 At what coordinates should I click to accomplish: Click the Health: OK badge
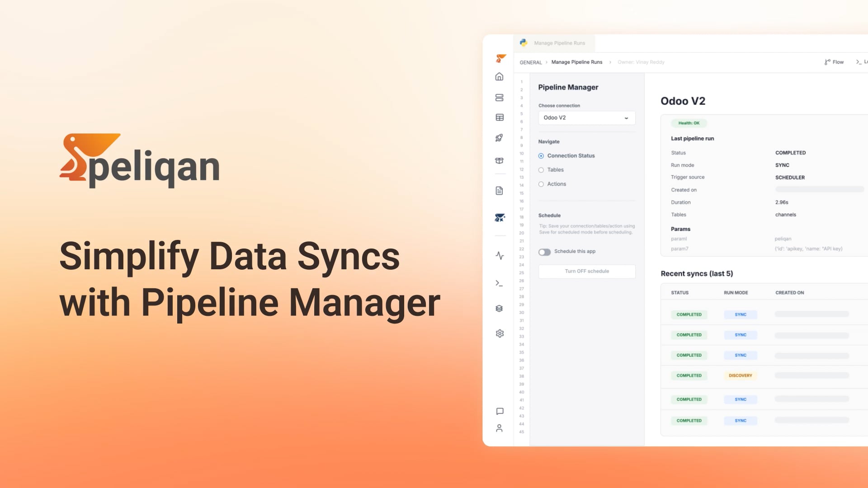point(689,123)
